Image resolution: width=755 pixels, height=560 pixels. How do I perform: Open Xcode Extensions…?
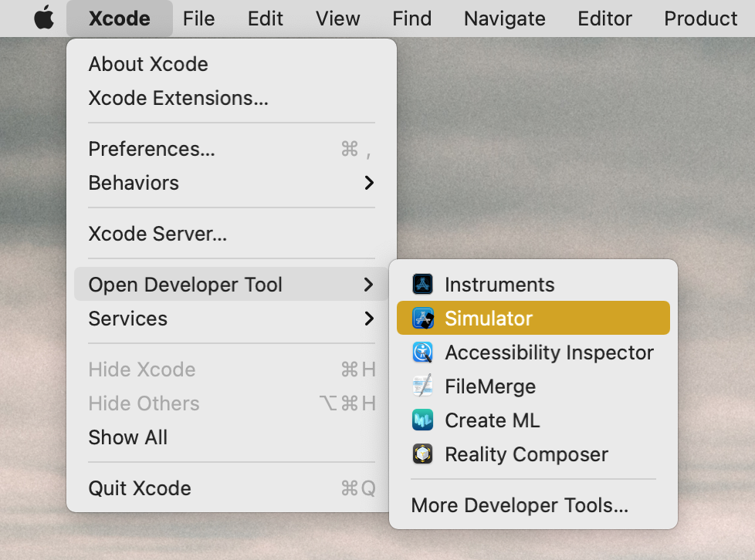[178, 98]
